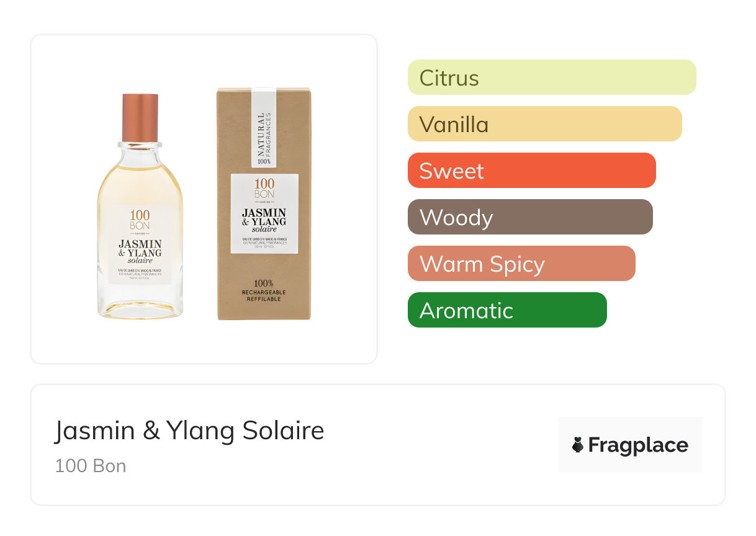Click the grey 100 Bon brand name
Viewport: 756px width, 536px height.
[x=91, y=466]
